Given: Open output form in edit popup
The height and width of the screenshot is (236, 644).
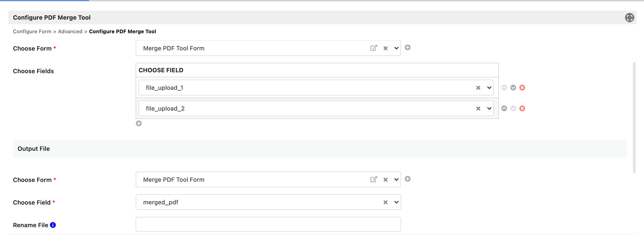Looking at the screenshot, I should tap(373, 180).
